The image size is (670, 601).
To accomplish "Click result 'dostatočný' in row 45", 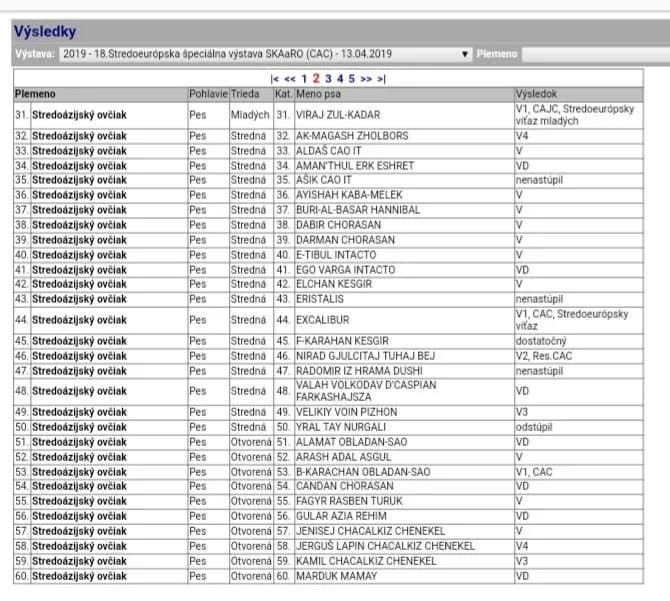I will [541, 341].
